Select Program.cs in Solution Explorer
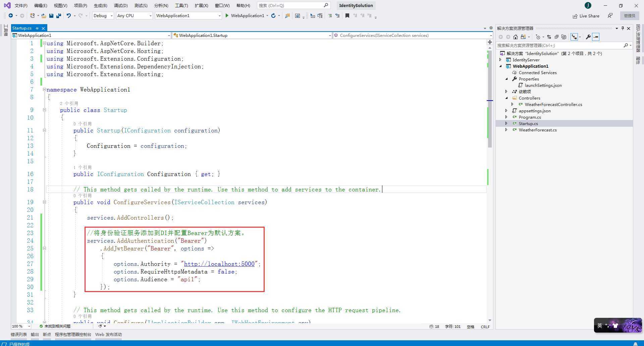The image size is (644, 346). 530,117
